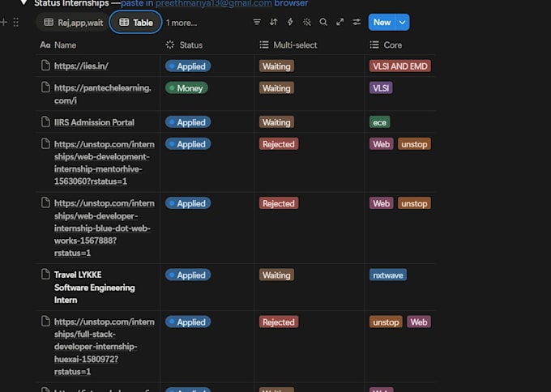Click page icon of blue-dot-web-works row
The image size is (551, 392).
click(x=45, y=202)
